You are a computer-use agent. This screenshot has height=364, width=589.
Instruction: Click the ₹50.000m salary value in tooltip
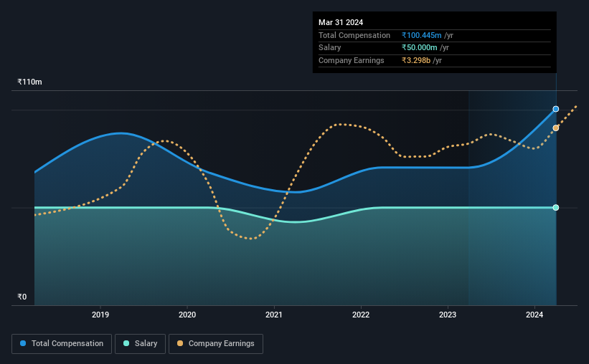click(419, 48)
